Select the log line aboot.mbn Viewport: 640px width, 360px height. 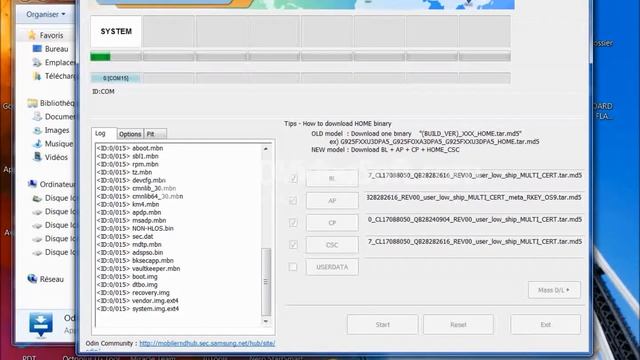(130, 148)
